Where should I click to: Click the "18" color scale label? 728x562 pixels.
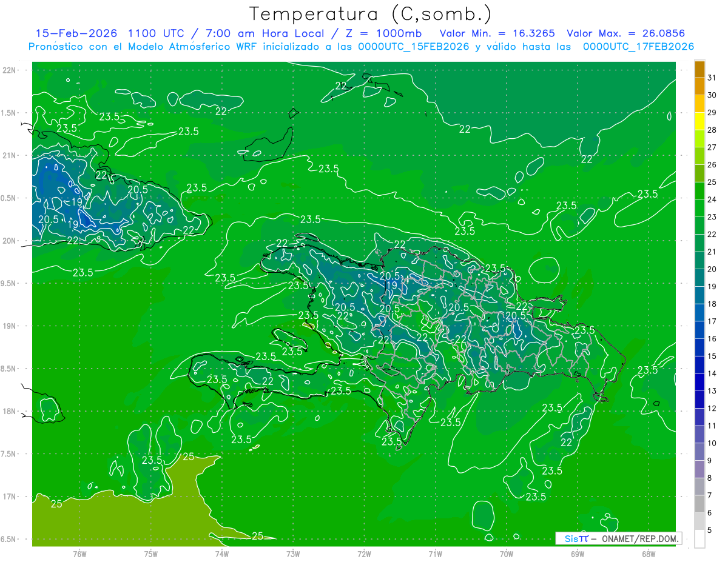tap(712, 304)
